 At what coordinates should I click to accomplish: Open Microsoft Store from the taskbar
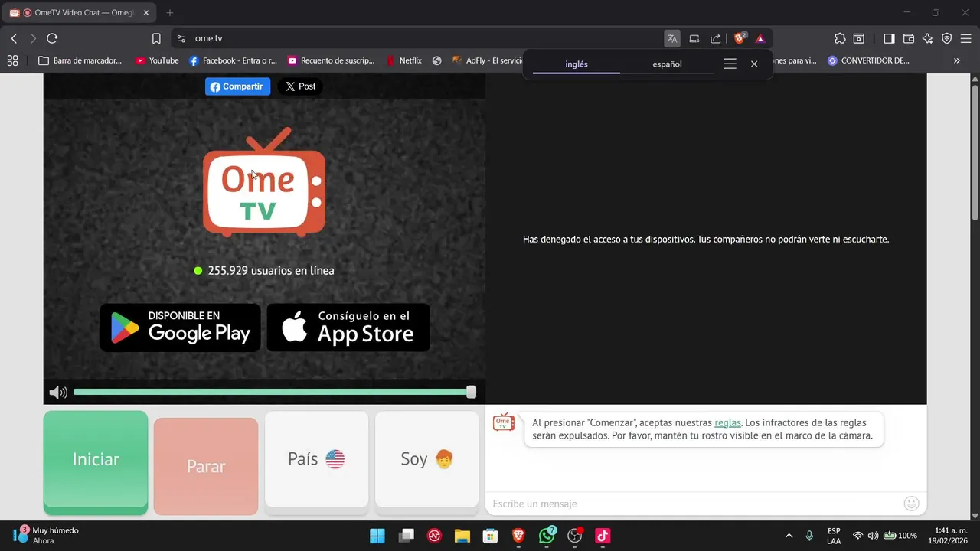click(490, 536)
